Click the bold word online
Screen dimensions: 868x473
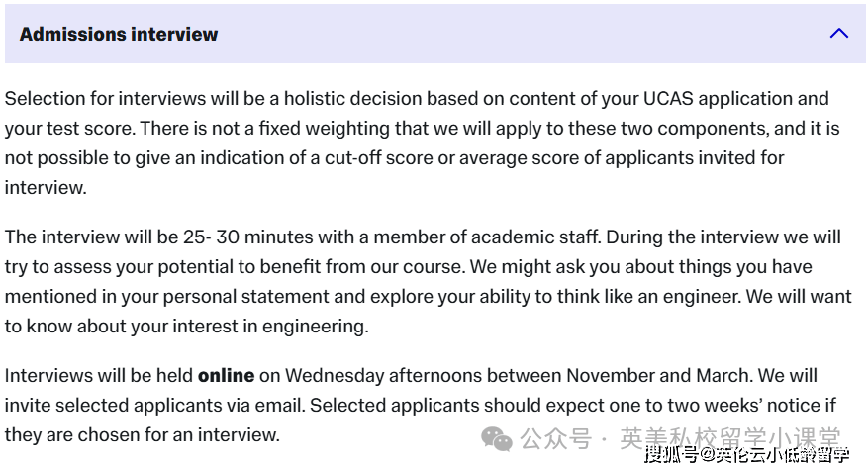[x=227, y=376]
